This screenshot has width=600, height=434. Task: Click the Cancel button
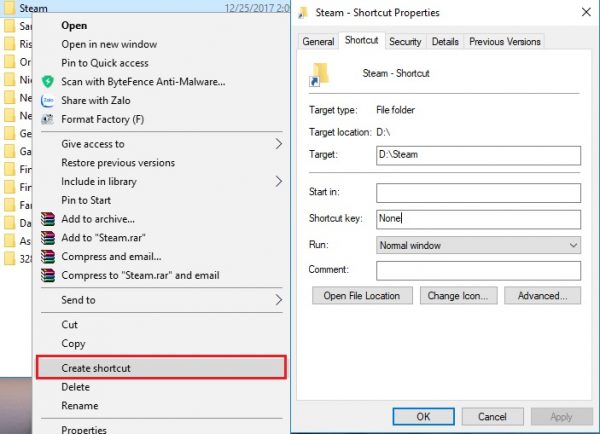[x=492, y=416]
